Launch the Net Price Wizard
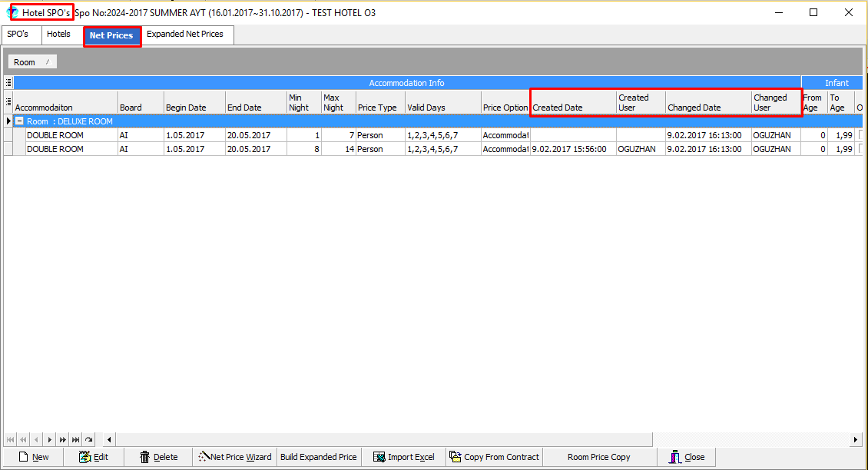Image resolution: width=868 pixels, height=470 pixels. click(234, 457)
